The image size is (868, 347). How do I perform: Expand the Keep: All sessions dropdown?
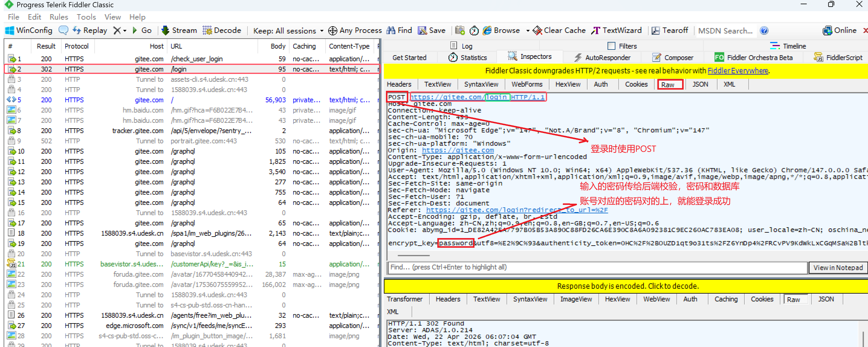point(322,31)
